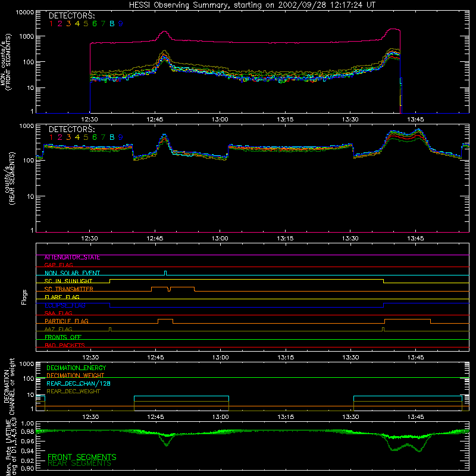Select detector 1 in the rear segments legend
Image resolution: width=476 pixels, height=476 pixels.
(51, 137)
